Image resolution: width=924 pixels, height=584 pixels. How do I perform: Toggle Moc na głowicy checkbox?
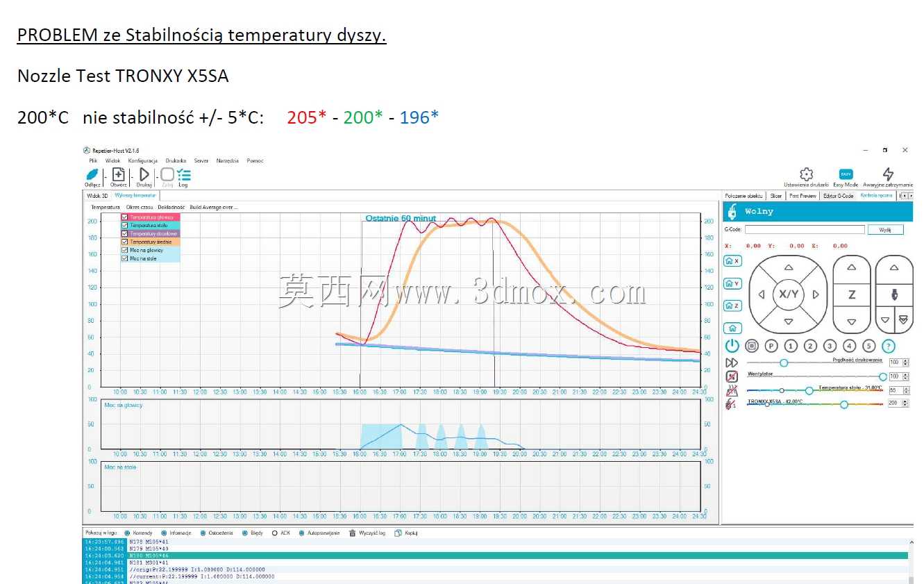point(125,250)
